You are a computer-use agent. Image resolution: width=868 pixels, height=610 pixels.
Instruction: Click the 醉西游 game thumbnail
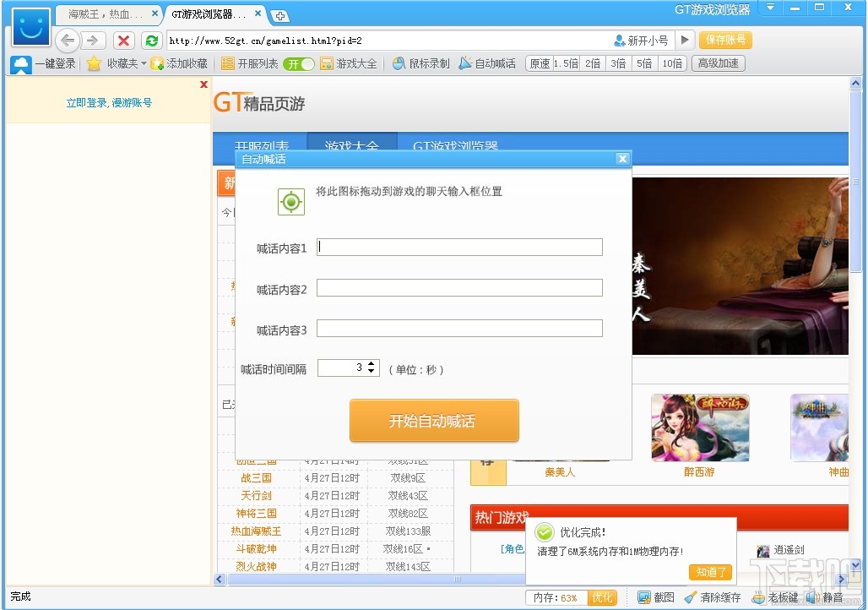[700, 428]
